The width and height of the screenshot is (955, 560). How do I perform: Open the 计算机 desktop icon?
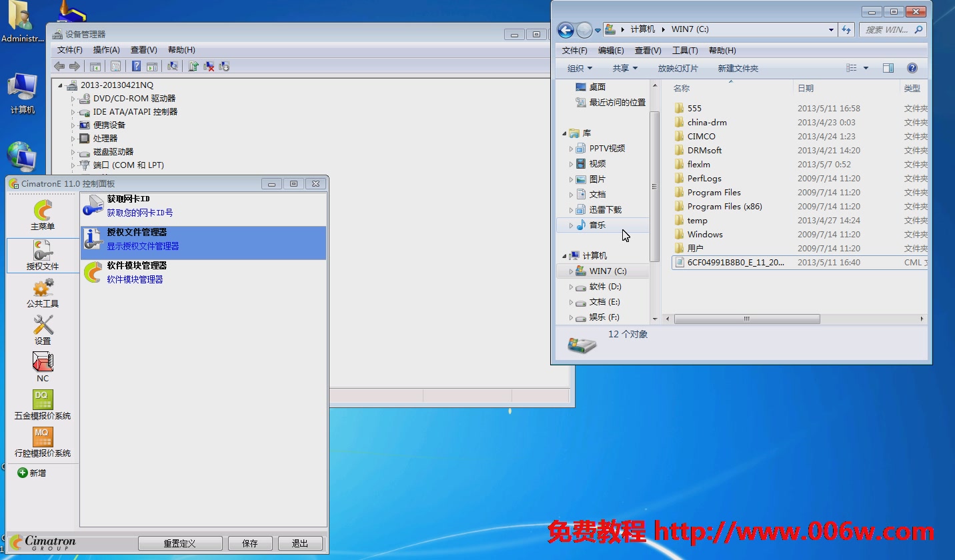click(22, 94)
